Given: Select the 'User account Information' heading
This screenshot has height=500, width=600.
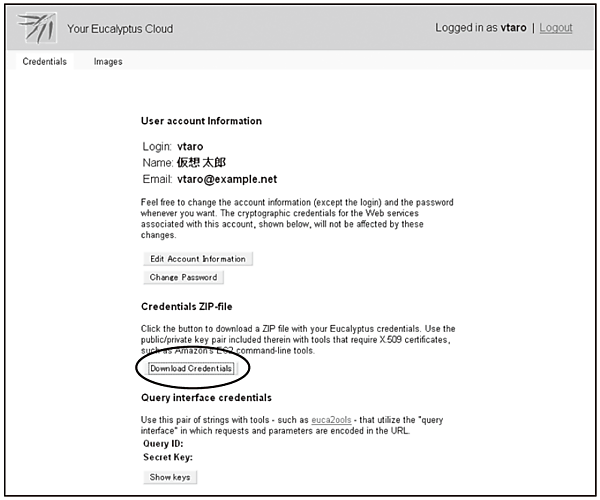Looking at the screenshot, I should click(201, 121).
